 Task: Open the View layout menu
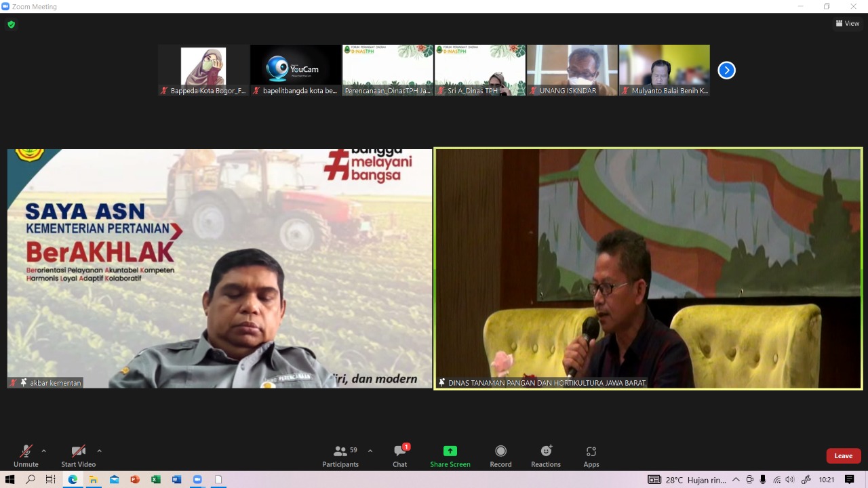848,23
